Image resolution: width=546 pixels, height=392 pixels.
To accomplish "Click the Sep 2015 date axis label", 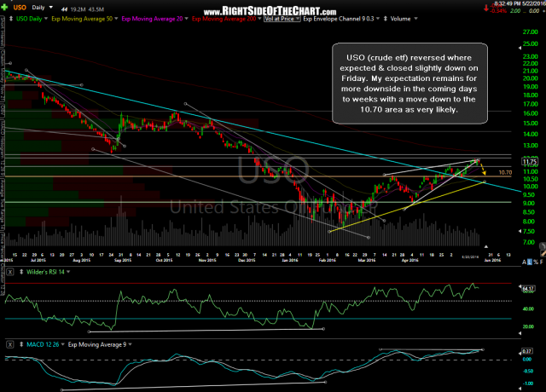I will tap(123, 260).
